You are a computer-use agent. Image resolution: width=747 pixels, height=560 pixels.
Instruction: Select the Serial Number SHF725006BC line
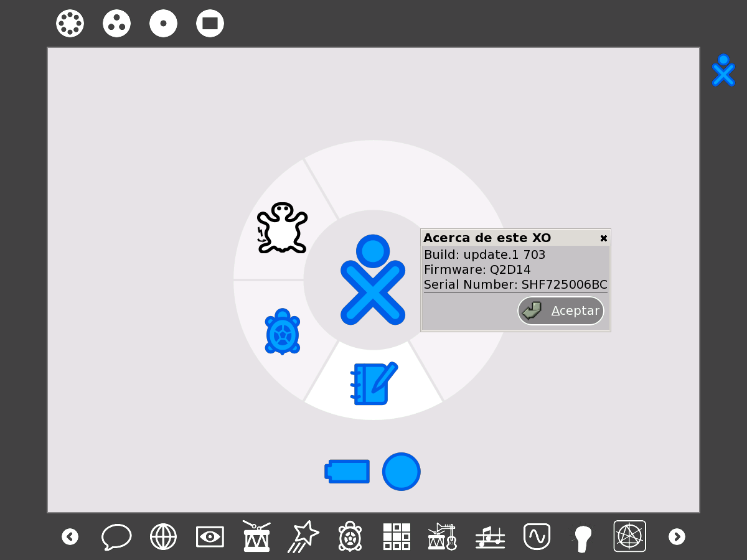click(x=515, y=285)
